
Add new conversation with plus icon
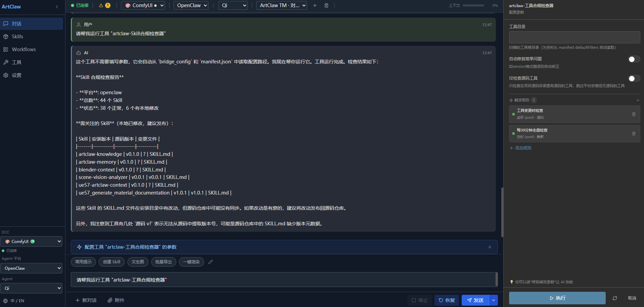tap(315, 5)
